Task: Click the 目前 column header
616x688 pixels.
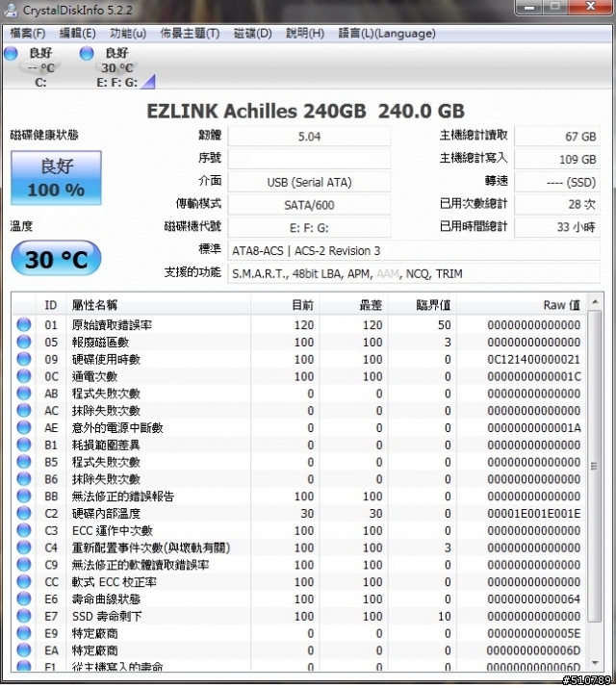Action: [x=285, y=305]
